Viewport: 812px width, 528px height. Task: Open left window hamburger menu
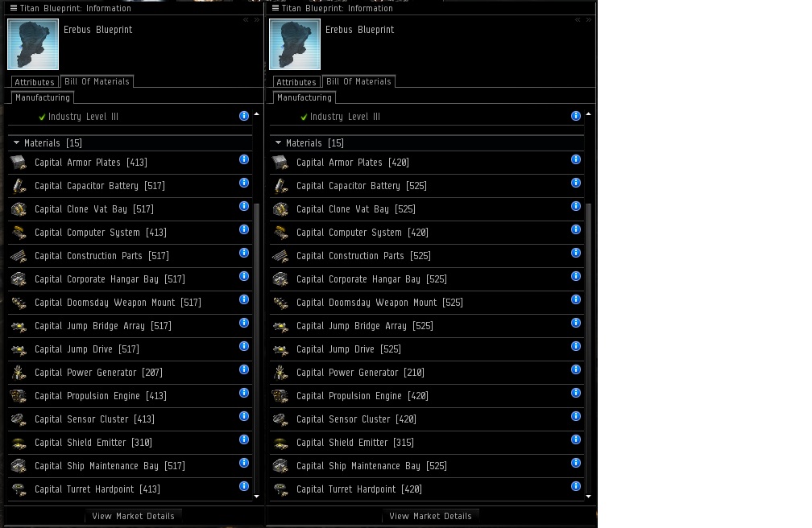(x=14, y=8)
